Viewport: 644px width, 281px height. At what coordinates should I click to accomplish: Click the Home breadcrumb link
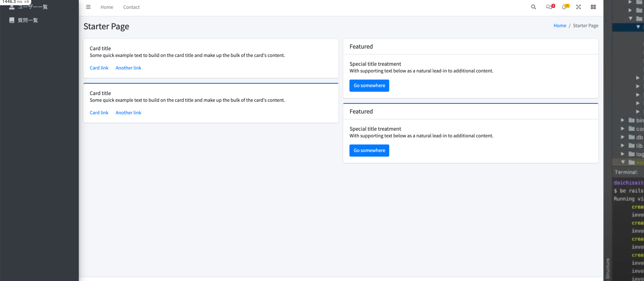tap(560, 26)
